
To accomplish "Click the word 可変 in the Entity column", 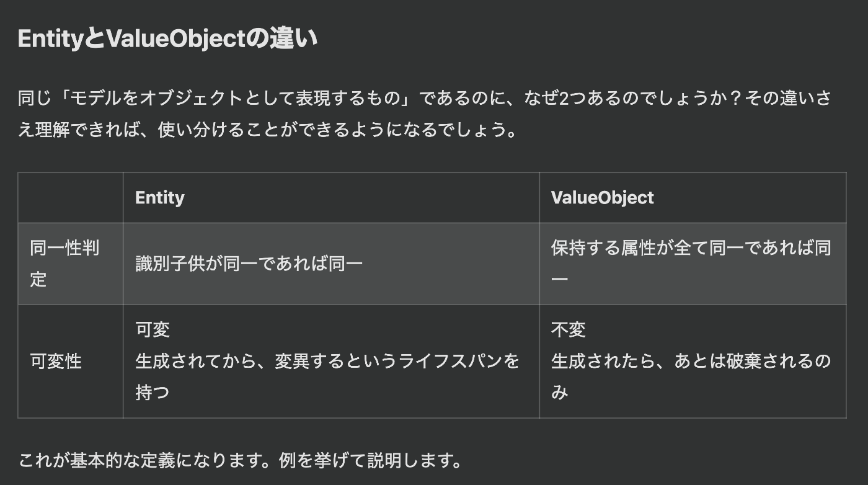I will (153, 329).
